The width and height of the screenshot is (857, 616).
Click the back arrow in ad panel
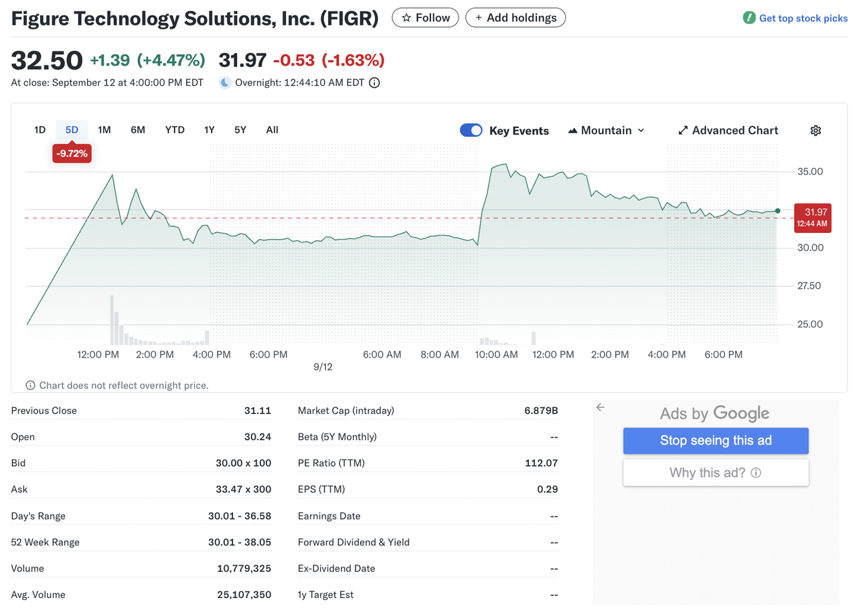(x=601, y=407)
